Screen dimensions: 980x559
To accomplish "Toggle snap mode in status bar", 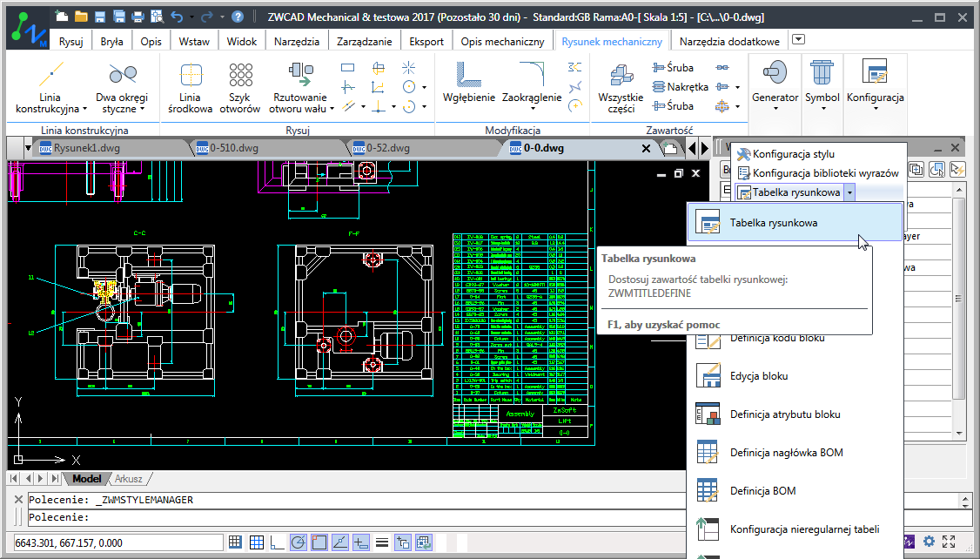I will 235,542.
